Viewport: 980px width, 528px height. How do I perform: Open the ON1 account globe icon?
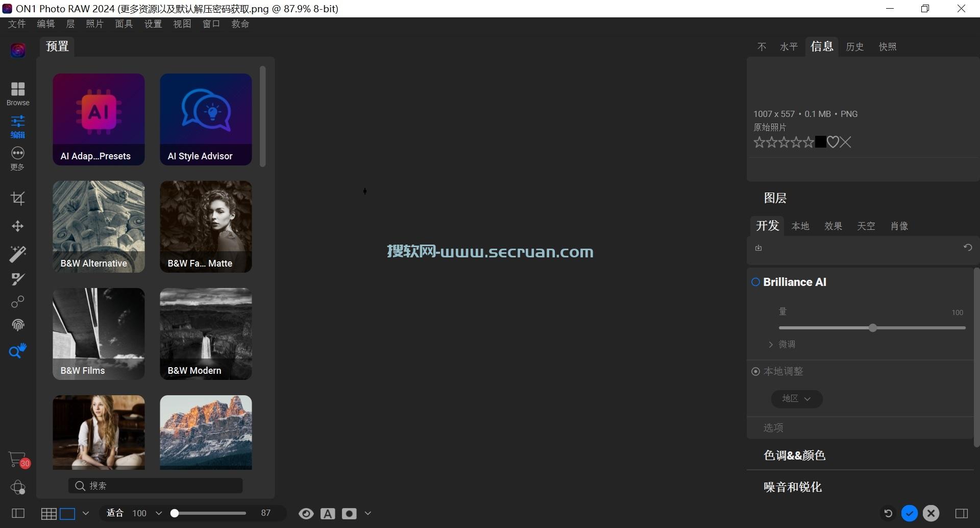click(18, 487)
